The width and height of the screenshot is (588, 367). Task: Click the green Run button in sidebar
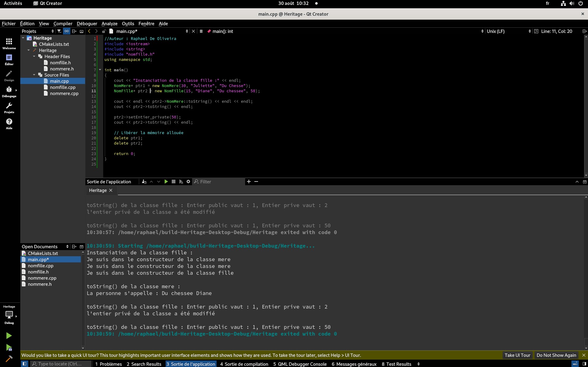click(9, 336)
